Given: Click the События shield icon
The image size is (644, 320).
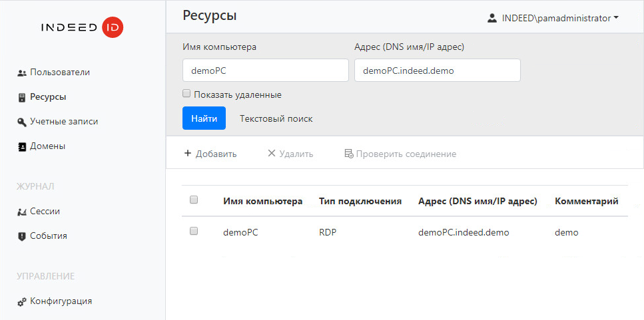Looking at the screenshot, I should click(21, 236).
